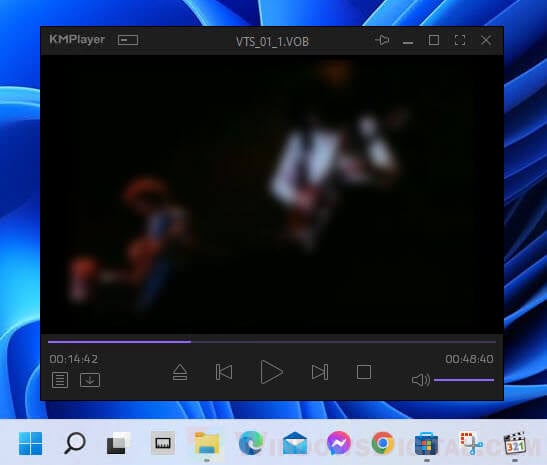
Task: Open Snipping Tool from taskbar
Action: [x=471, y=443]
